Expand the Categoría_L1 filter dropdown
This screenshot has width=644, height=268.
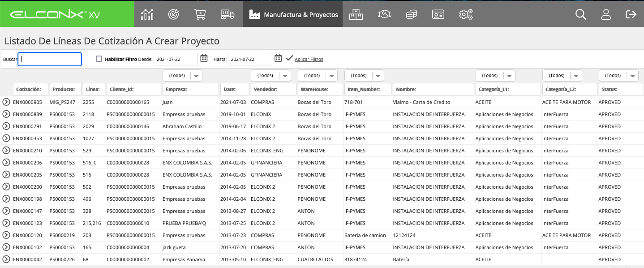[x=495, y=75]
